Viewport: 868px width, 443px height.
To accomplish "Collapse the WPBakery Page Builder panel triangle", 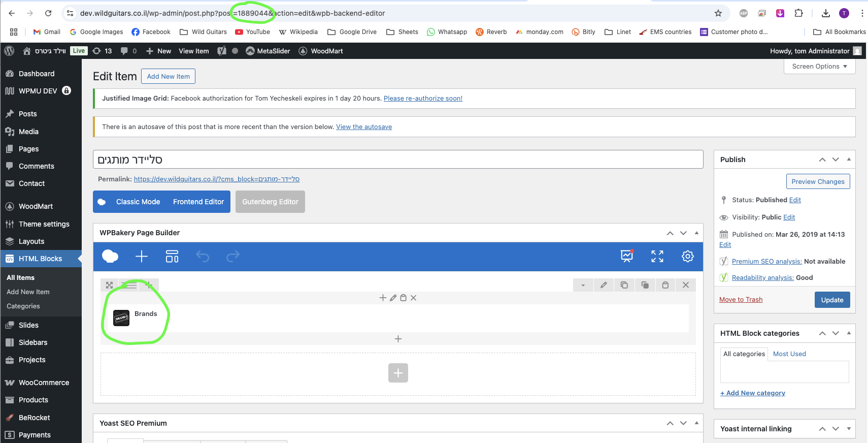I will [696, 233].
